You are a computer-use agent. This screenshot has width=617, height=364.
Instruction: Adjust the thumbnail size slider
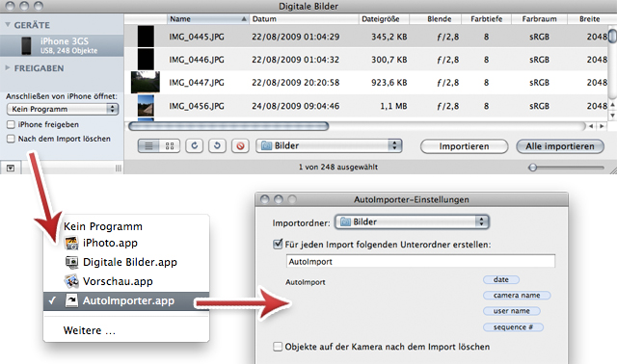click(533, 168)
